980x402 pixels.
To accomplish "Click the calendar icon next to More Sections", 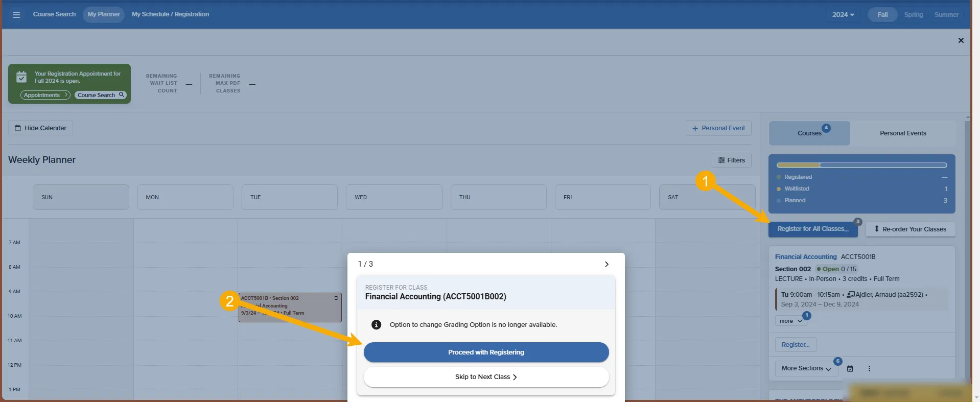I will [x=850, y=369].
